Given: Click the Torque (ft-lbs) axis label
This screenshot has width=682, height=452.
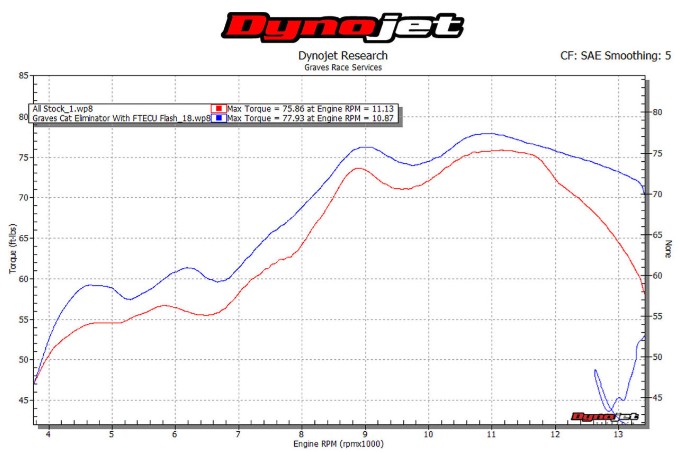Looking at the screenshot, I should (13, 249).
